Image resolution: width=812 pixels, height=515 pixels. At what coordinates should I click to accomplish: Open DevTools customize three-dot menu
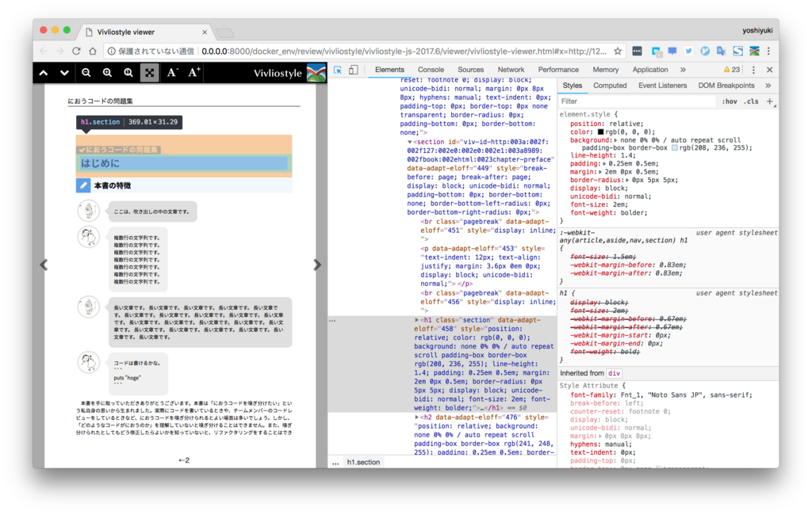753,70
